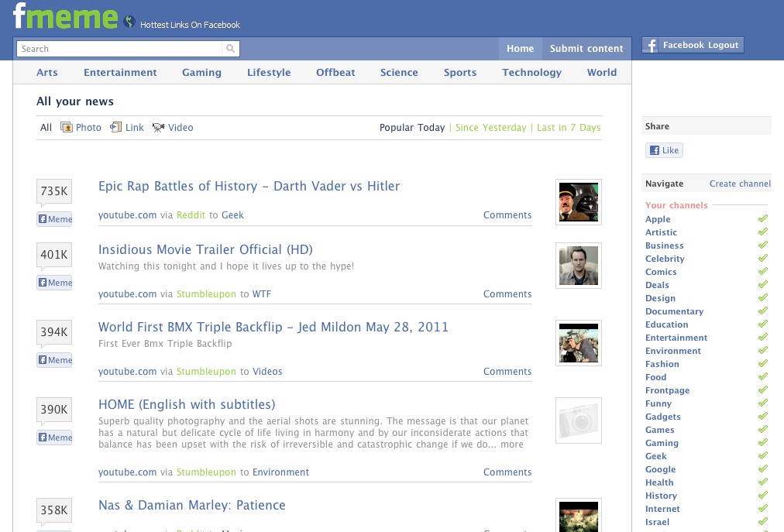This screenshot has height=532, width=784.
Task: Click the Video camera filter icon
Action: 159,128
